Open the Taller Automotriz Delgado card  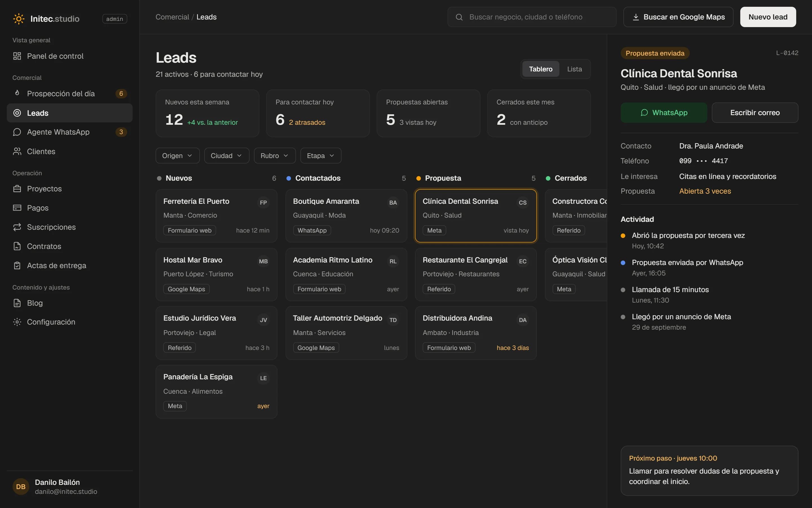click(346, 333)
